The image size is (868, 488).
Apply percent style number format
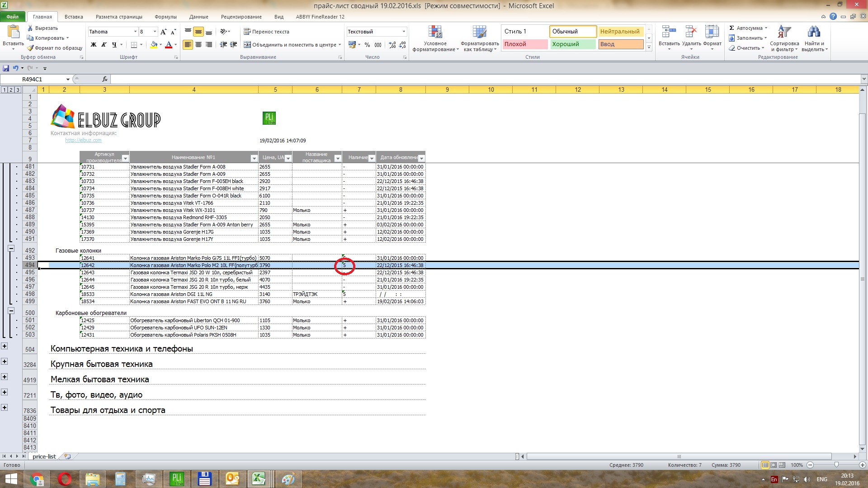tap(367, 45)
